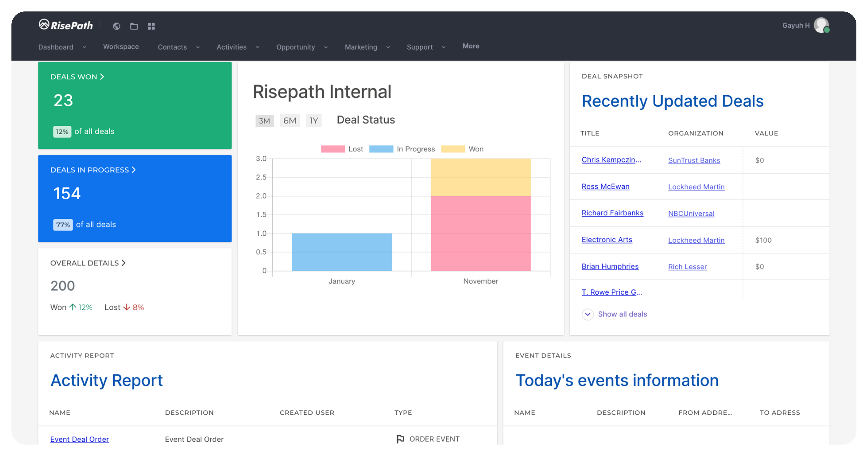
Task: Open the globe icon in header
Action: click(117, 26)
